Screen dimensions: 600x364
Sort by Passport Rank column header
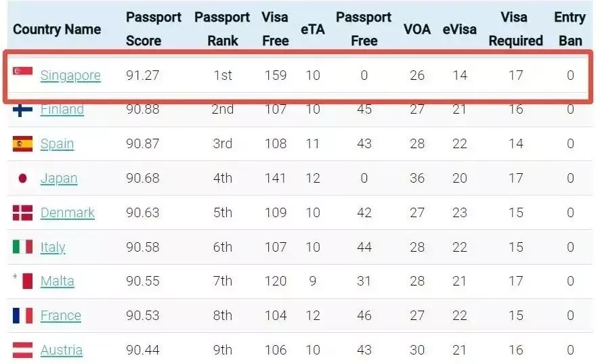222,29
